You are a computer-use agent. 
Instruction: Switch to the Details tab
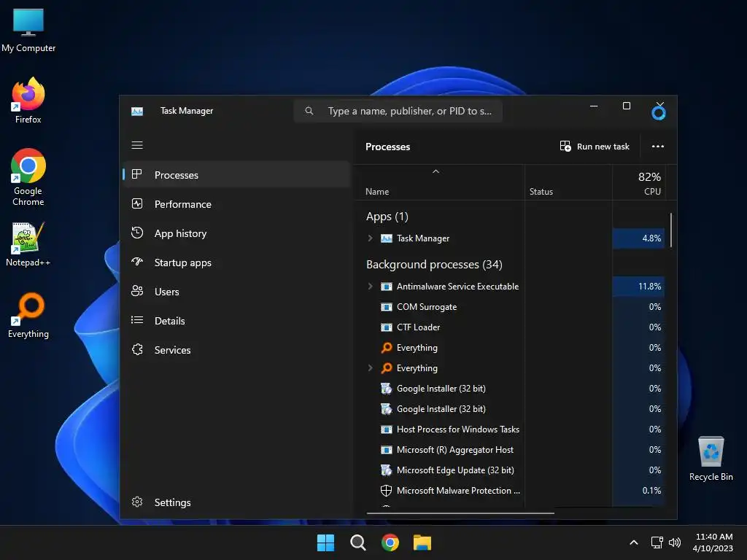coord(237,321)
